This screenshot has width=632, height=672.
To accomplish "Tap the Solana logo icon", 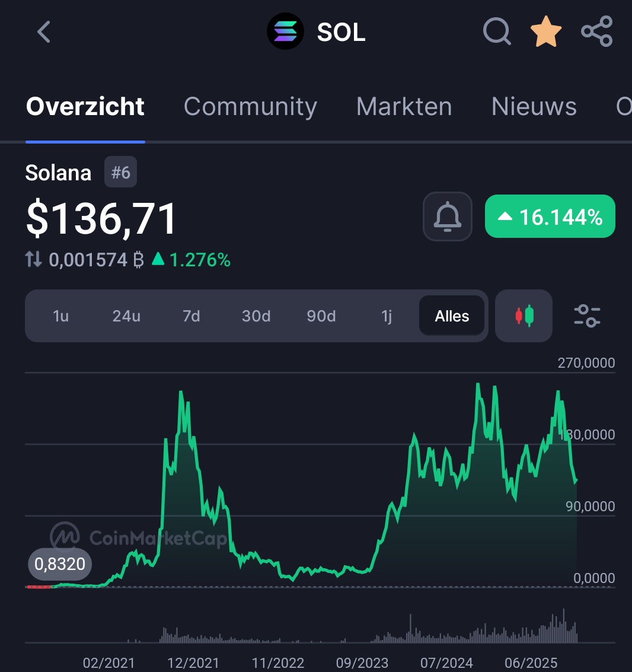I will (x=285, y=31).
